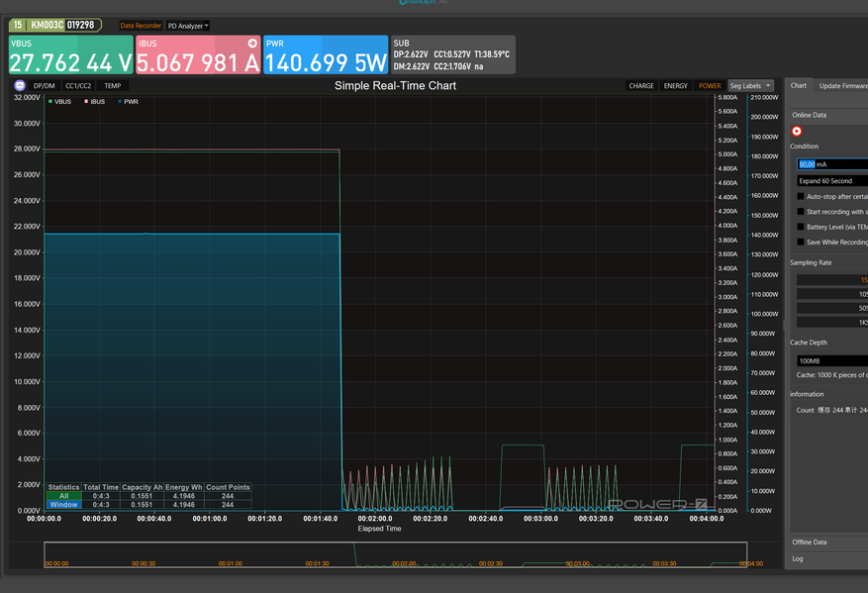Click the arrow icon in IBUS tile
Image resolution: width=868 pixels, height=593 pixels.
coord(252,44)
